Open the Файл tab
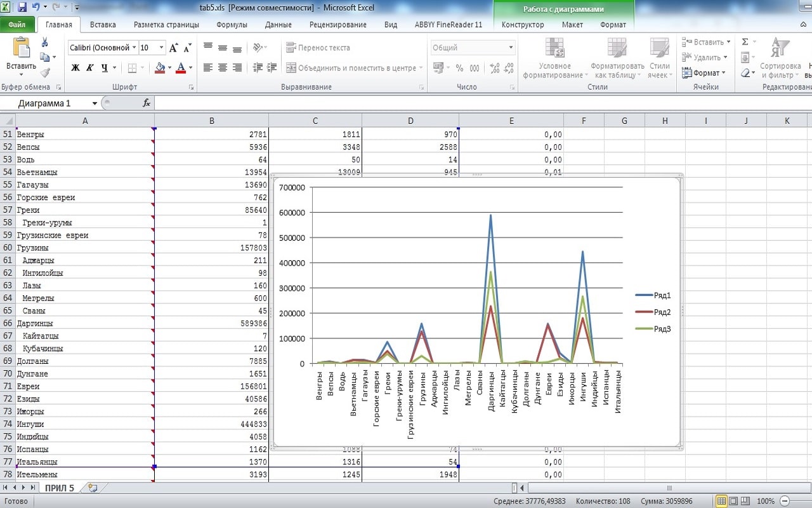Image resolution: width=812 pixels, height=508 pixels. click(17, 25)
